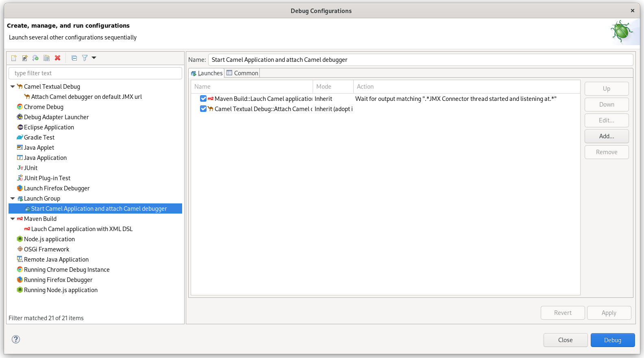The height and width of the screenshot is (358, 644).
Task: Select the Launches tab
Action: (x=207, y=73)
